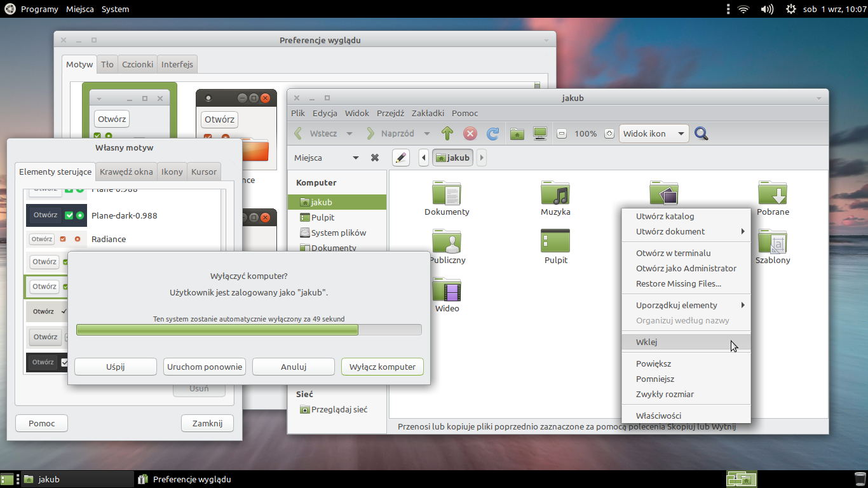The width and height of the screenshot is (868, 488).
Task: Switch to the Krawędź okna tab
Action: pos(126,171)
